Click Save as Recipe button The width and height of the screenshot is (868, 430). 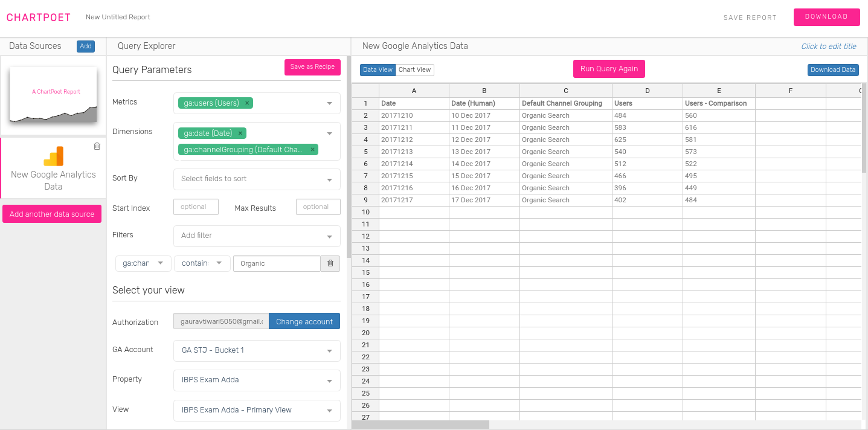(x=312, y=67)
